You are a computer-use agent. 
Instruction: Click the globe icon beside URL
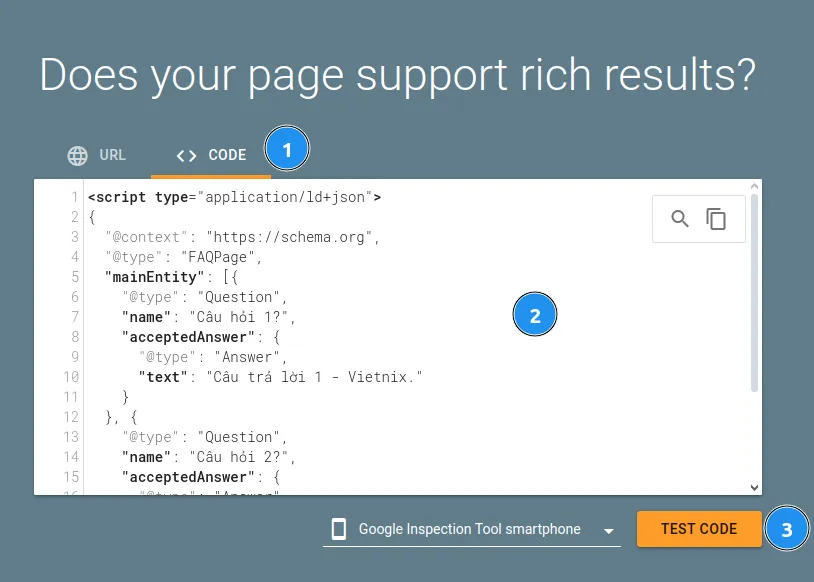tap(78, 156)
